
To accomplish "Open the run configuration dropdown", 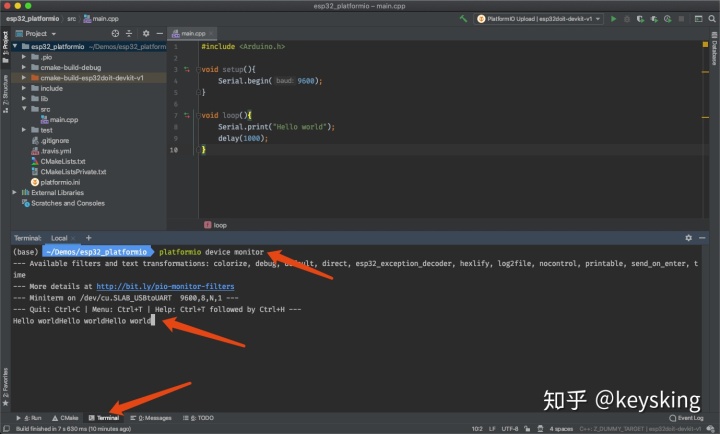I will tap(539, 19).
